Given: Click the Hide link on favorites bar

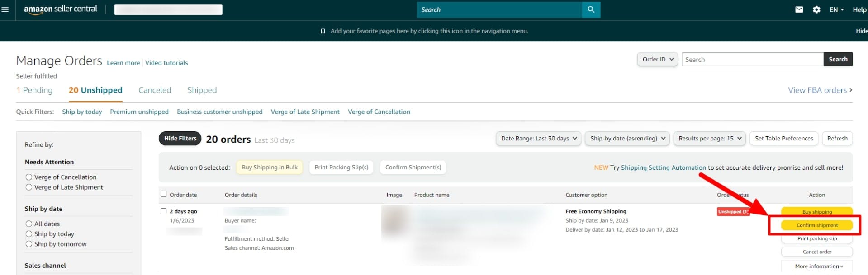Looking at the screenshot, I should (862, 31).
